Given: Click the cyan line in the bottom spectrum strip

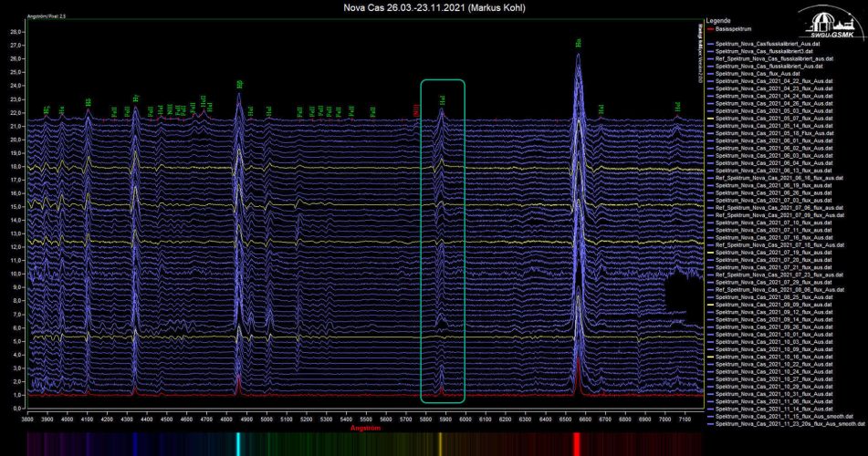Looking at the screenshot, I should tap(238, 443).
